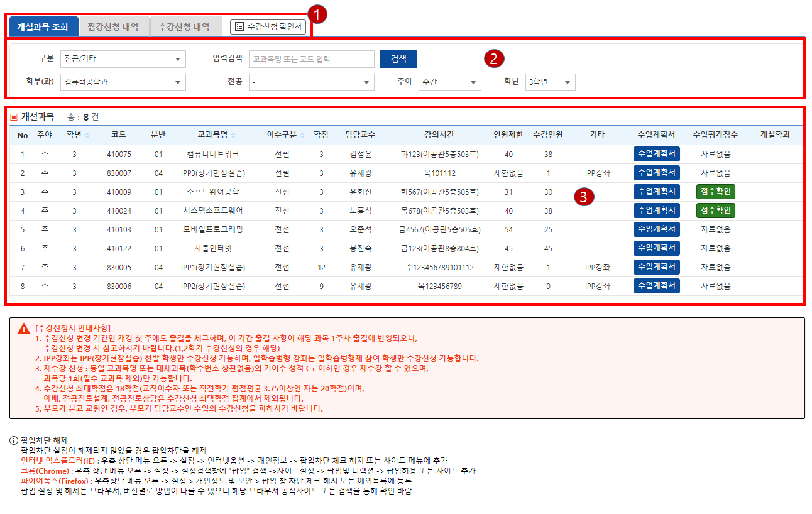Click the course code 410024
Image resolution: width=812 pixels, height=514 pixels.
[119, 211]
